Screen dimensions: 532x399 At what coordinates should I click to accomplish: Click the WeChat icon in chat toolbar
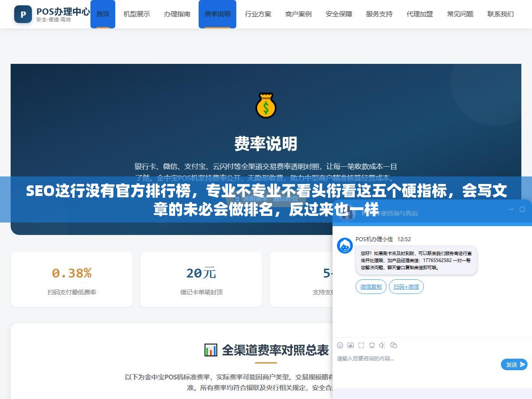click(393, 345)
